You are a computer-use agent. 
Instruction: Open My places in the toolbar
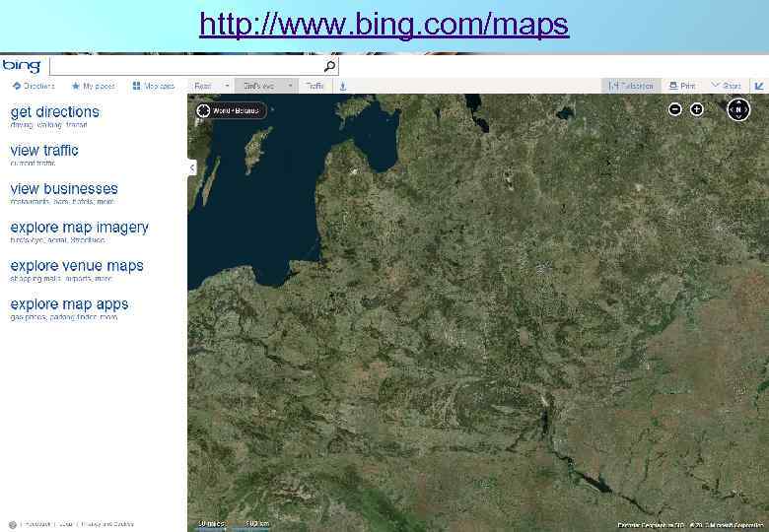coord(94,86)
